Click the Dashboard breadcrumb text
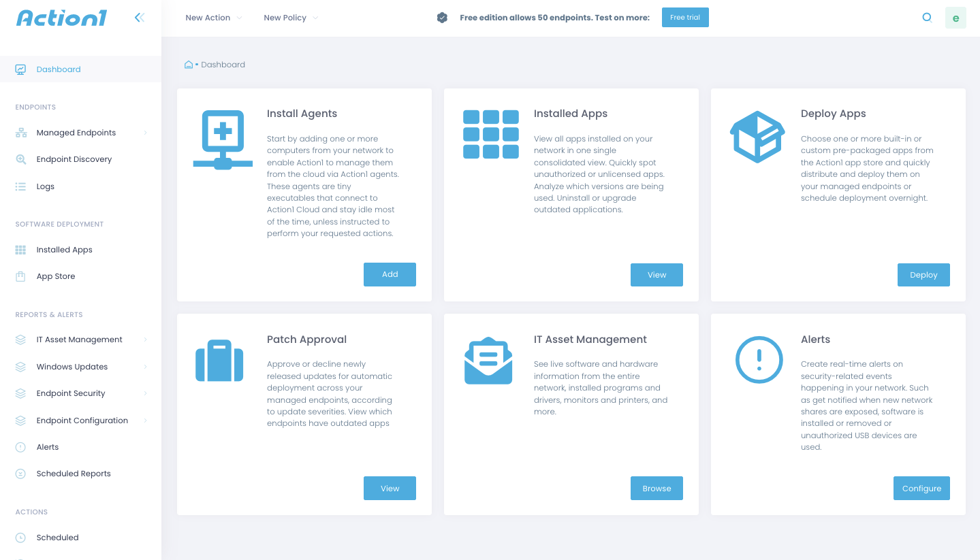980x560 pixels. pos(223,65)
